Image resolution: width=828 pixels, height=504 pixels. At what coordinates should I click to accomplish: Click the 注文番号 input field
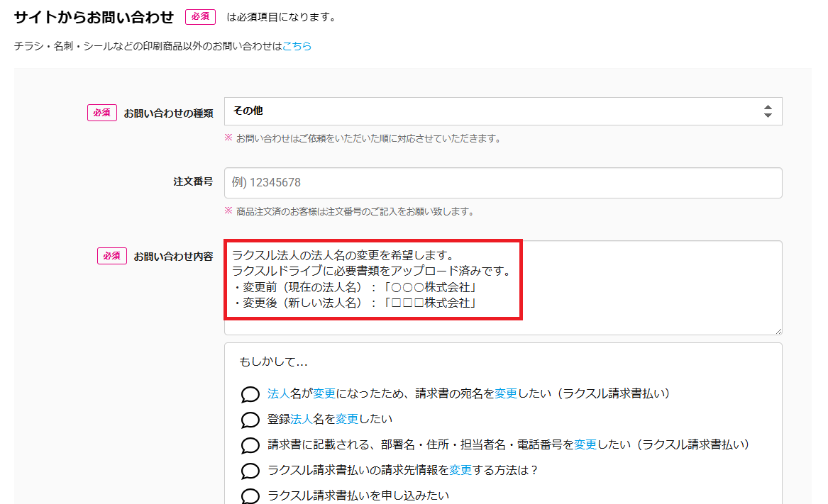tap(502, 182)
